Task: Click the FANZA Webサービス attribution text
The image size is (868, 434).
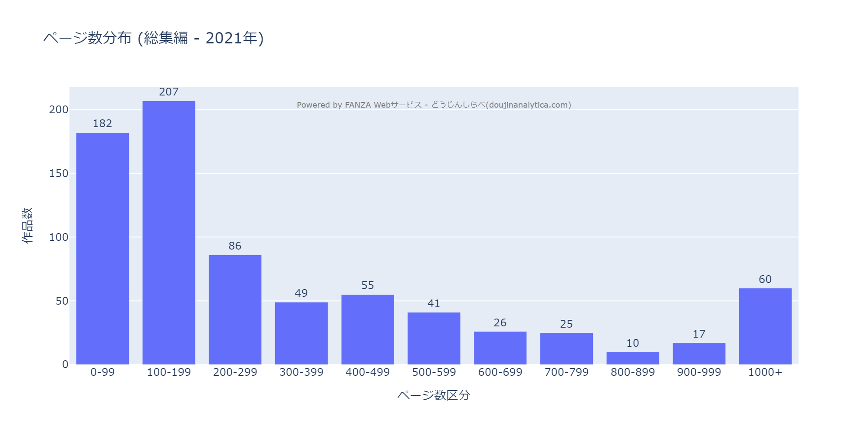Action: point(434,105)
